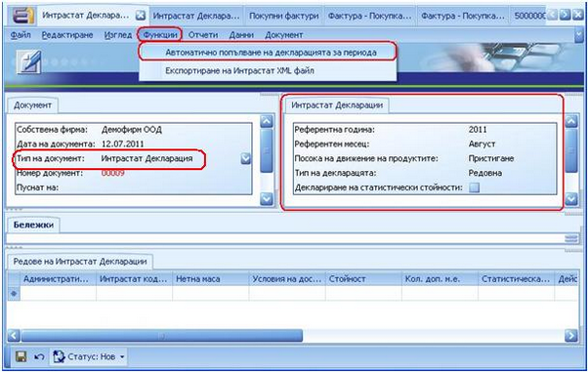This screenshot has width=588, height=373.
Task: Open the Отчети menu
Action: (203, 35)
